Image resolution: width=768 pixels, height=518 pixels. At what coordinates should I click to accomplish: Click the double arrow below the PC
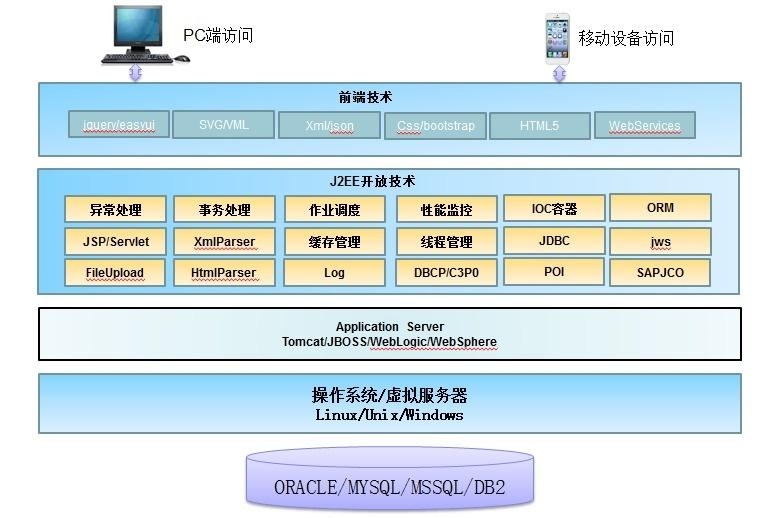pos(136,74)
